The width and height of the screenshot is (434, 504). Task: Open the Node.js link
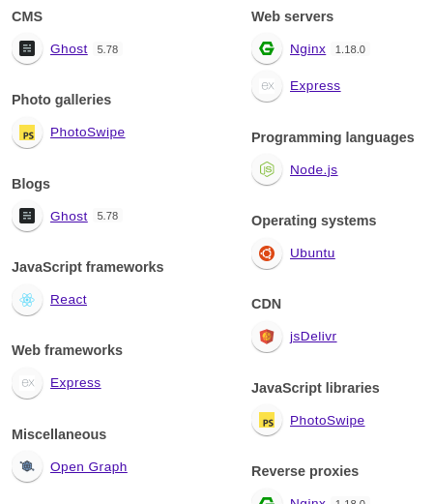(x=314, y=170)
